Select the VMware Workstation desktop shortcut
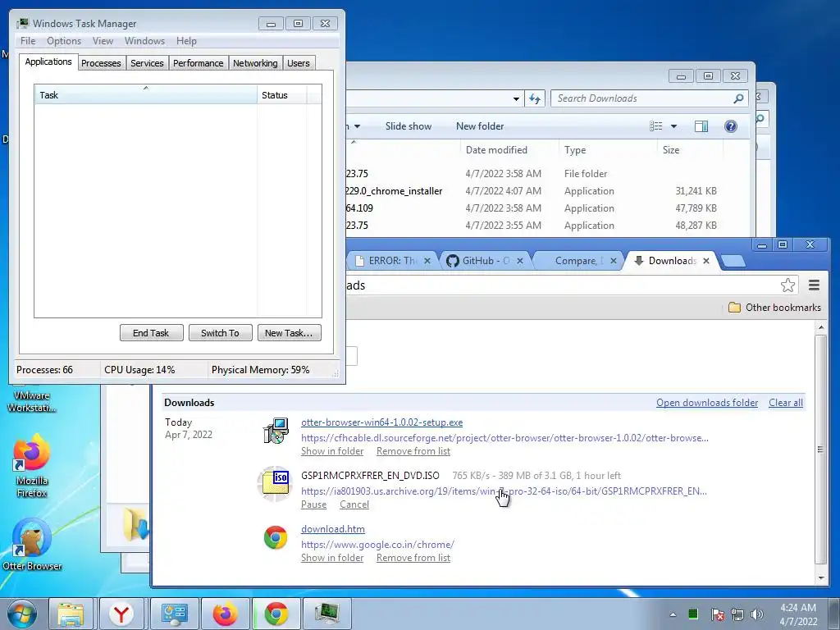The image size is (840, 630). click(32, 400)
